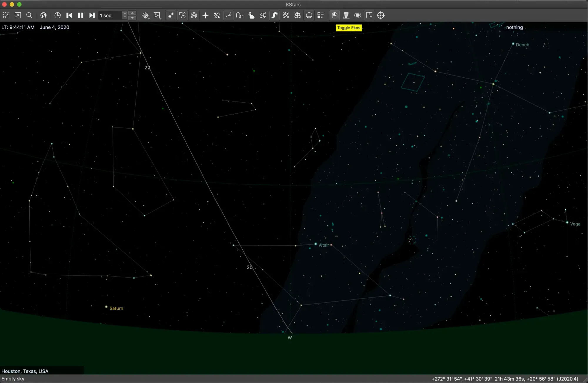Viewport: 588px width, 383px height.
Task: Open Set Geographic Location globe icon
Action: click(x=44, y=15)
